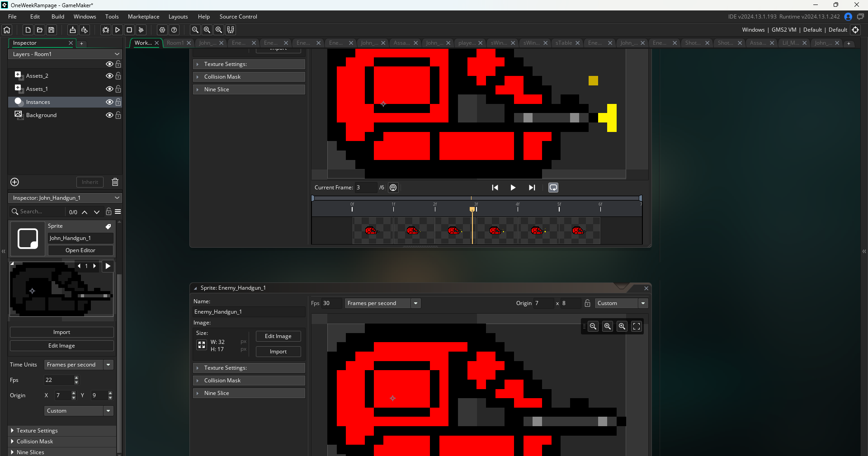This screenshot has height=456, width=868.
Task: Play the sprite animation in editor
Action: 513,188
